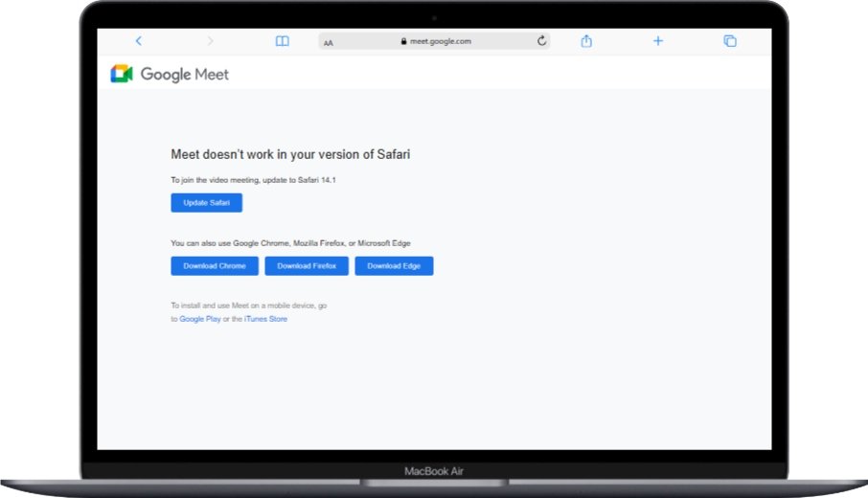Open the Share sheet icon
Image resolution: width=868 pixels, height=498 pixels.
click(586, 40)
